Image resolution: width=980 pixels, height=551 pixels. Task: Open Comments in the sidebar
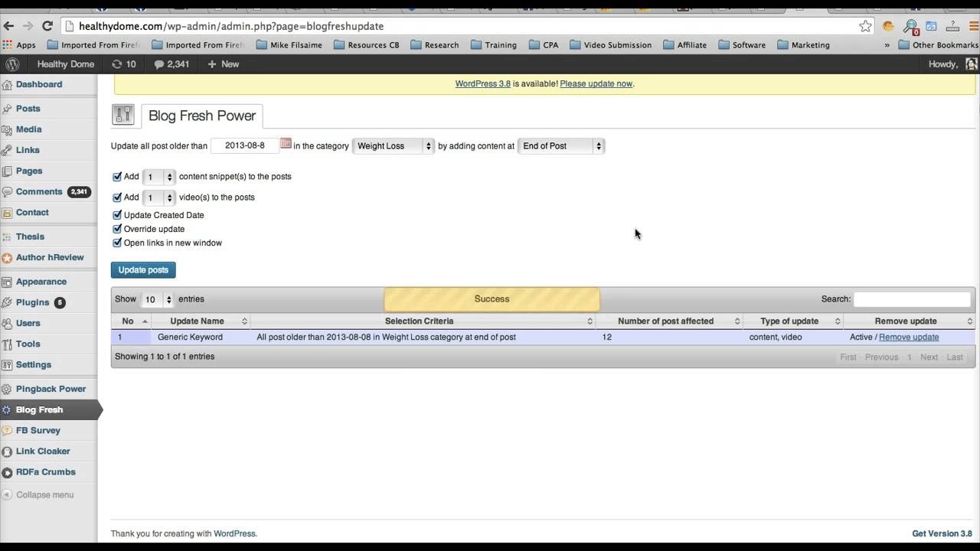[x=39, y=191]
